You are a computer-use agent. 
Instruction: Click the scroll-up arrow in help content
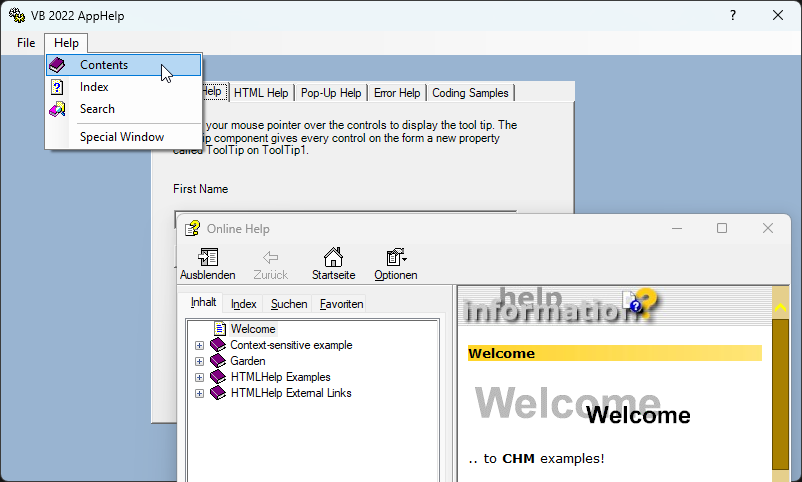781,308
